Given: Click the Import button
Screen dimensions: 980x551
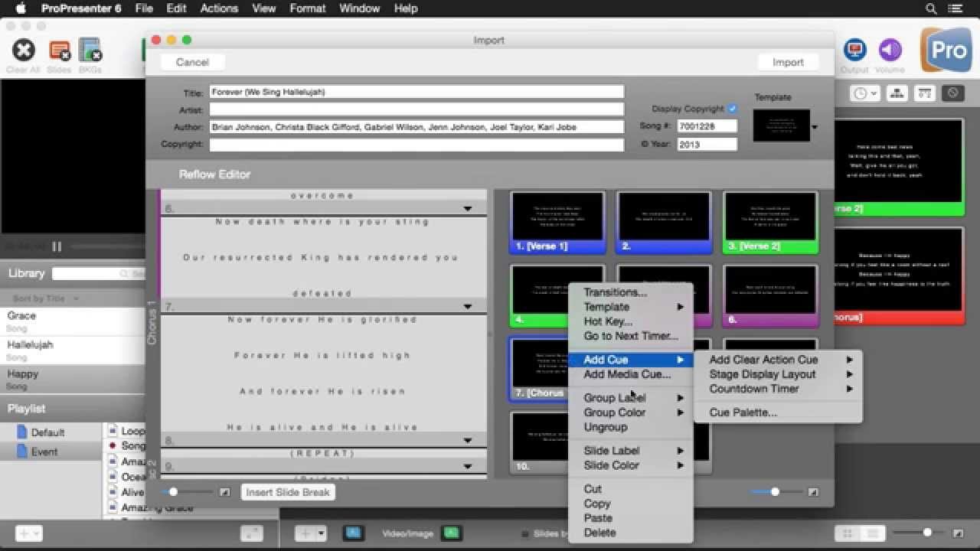Looking at the screenshot, I should click(x=788, y=62).
